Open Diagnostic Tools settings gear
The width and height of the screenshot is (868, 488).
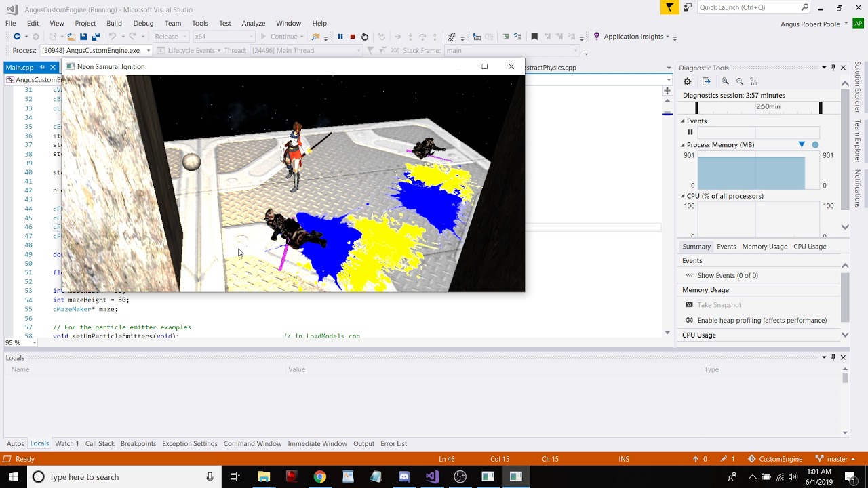pyautogui.click(x=687, y=81)
